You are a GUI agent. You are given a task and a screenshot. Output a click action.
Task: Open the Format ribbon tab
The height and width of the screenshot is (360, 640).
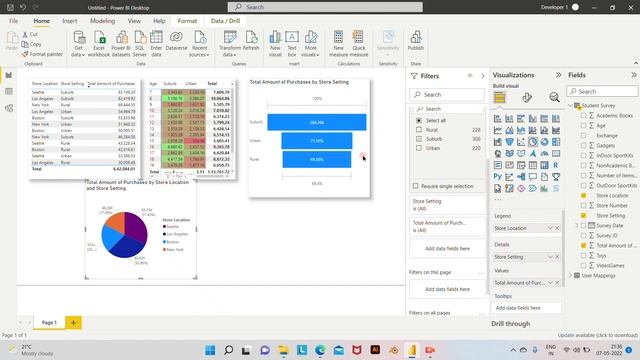click(x=187, y=21)
